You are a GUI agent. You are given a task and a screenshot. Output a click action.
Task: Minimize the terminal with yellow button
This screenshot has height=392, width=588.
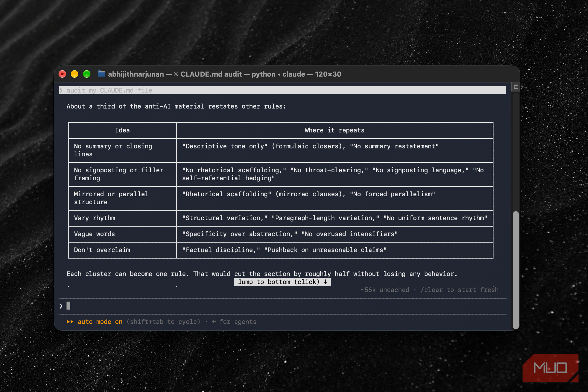74,74
